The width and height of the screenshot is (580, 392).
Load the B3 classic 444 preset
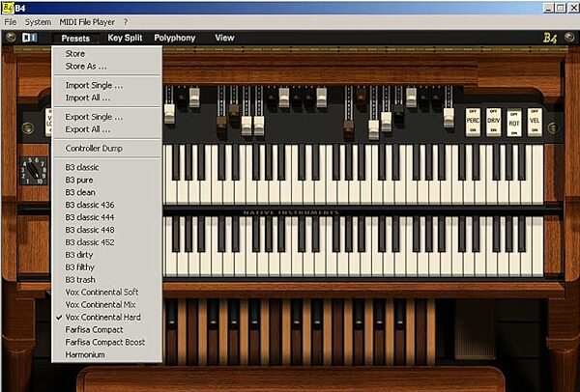[107, 217]
